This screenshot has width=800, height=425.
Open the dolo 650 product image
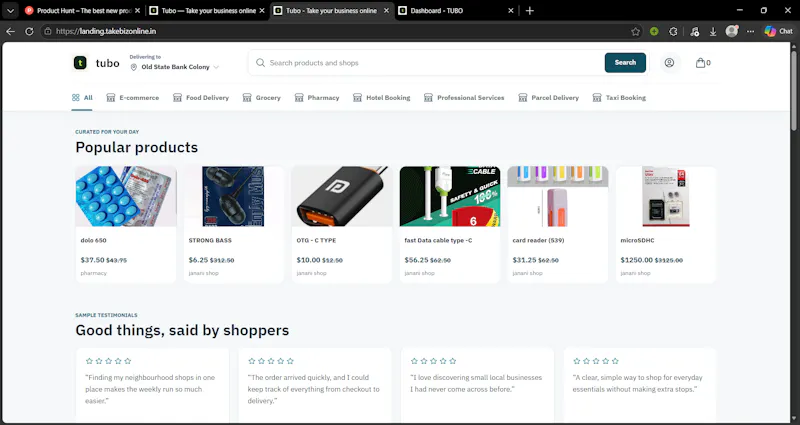point(126,196)
